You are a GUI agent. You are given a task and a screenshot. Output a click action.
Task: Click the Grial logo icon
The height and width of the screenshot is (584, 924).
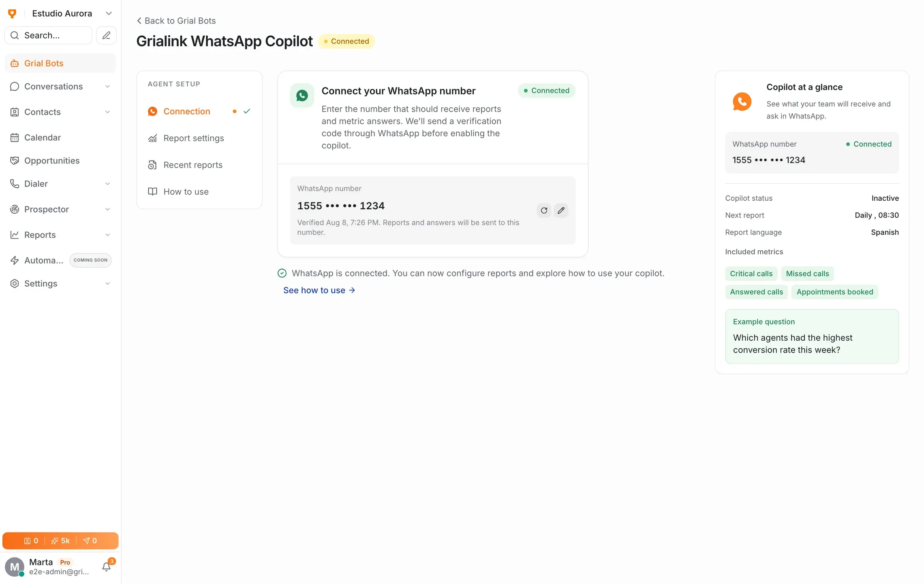12,13
